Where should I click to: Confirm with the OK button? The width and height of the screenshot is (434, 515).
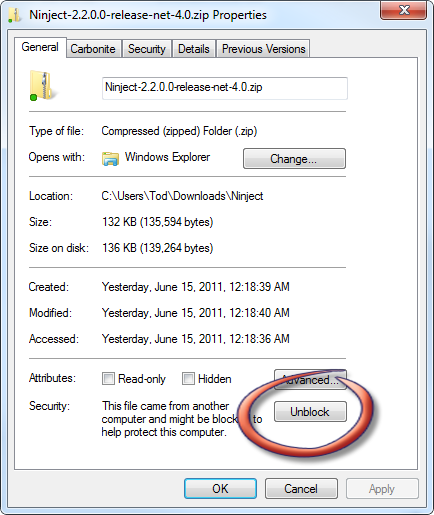(x=220, y=489)
